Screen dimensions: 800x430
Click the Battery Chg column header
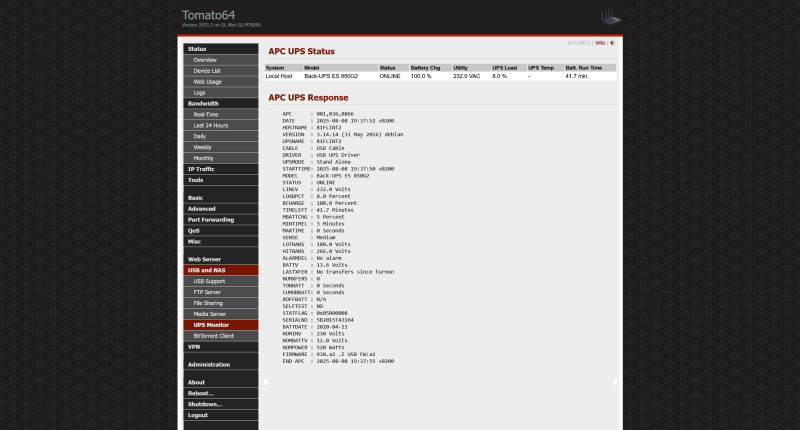[431, 68]
